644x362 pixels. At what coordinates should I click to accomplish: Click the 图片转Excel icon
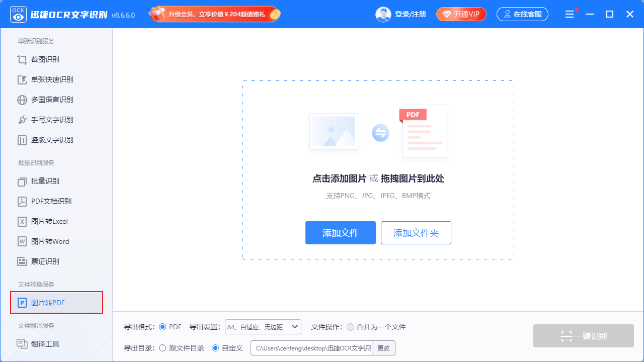(22, 221)
